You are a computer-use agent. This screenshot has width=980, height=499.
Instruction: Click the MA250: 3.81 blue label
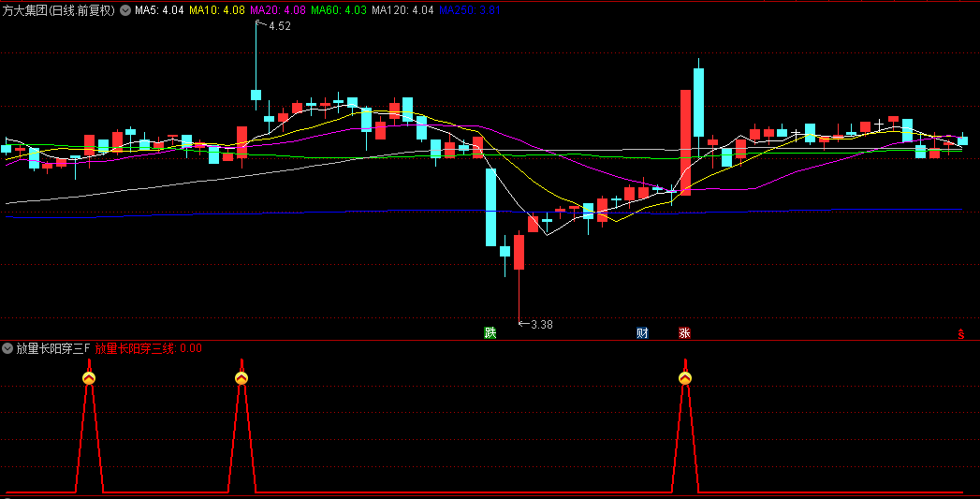pos(470,10)
